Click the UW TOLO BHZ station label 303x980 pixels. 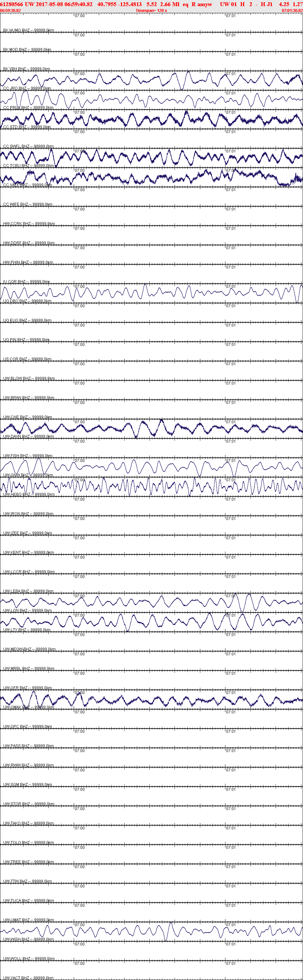(x=29, y=843)
